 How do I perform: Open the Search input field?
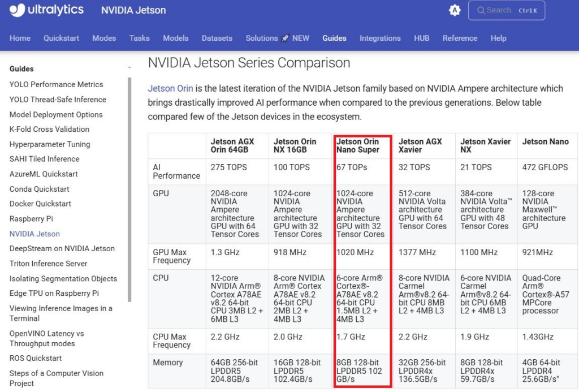(506, 10)
